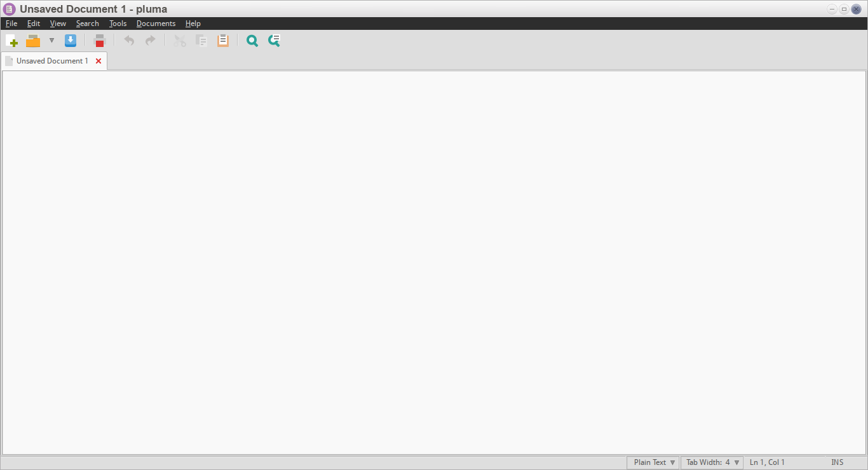Close the pluma window
The width and height of the screenshot is (868, 470).
[856, 9]
